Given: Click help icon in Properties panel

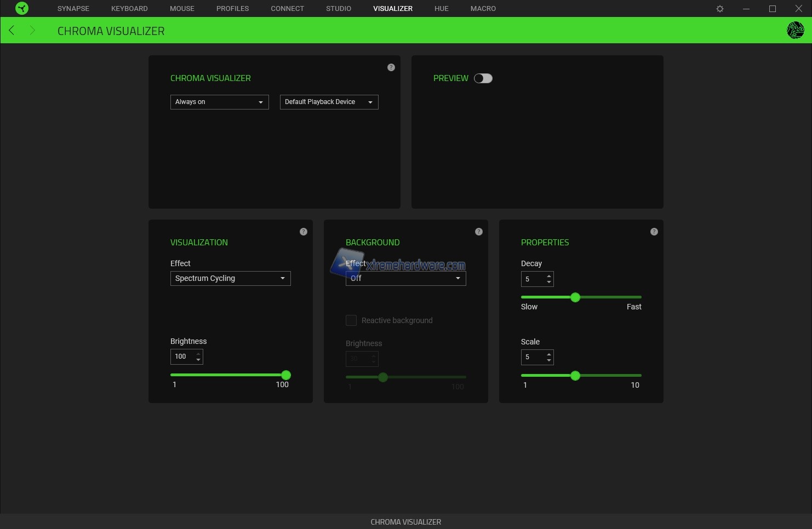Looking at the screenshot, I should (x=654, y=232).
